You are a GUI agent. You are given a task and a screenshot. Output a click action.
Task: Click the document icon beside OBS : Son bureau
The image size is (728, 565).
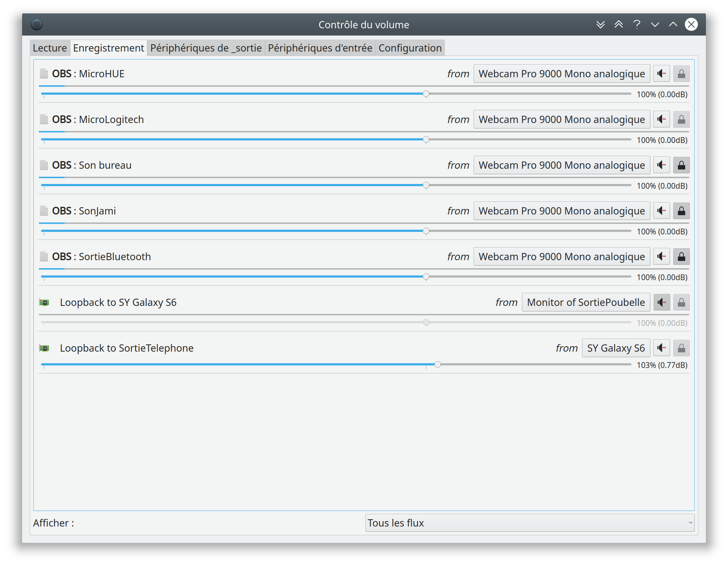click(x=44, y=165)
